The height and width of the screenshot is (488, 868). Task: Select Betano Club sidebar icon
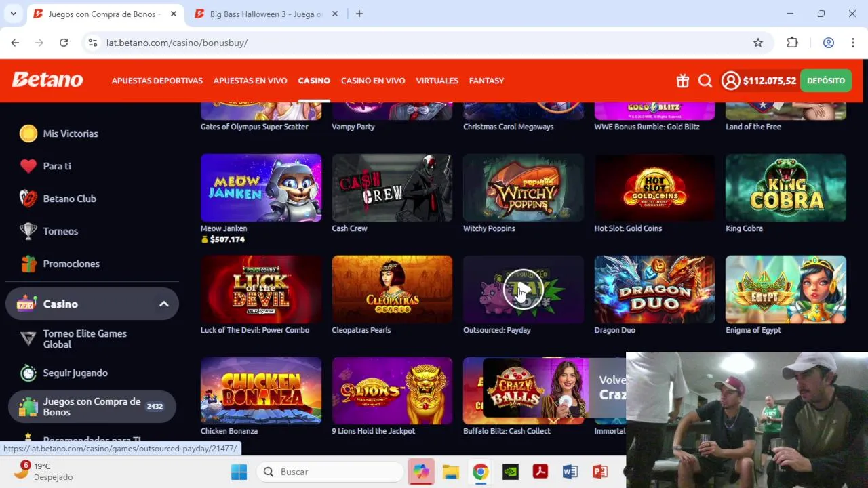click(28, 199)
